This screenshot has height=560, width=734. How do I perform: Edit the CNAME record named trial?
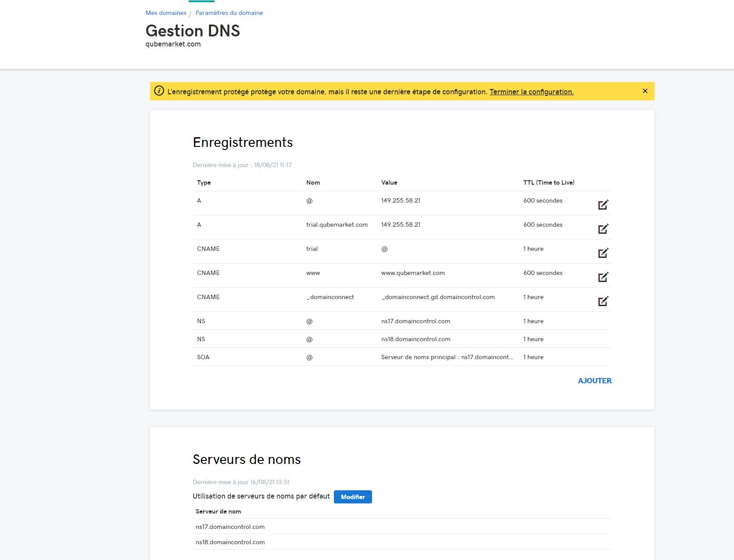click(603, 253)
